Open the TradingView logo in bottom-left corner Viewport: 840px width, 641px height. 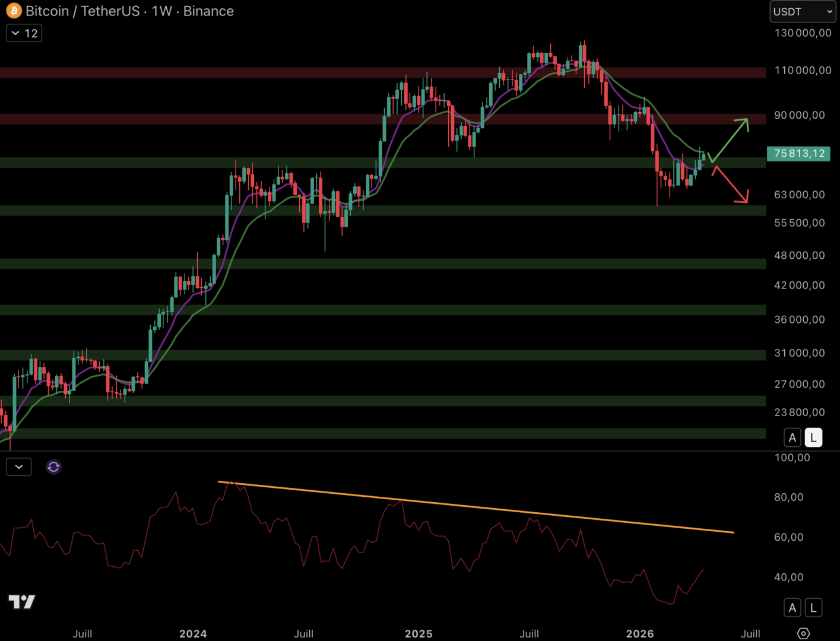[x=22, y=602]
